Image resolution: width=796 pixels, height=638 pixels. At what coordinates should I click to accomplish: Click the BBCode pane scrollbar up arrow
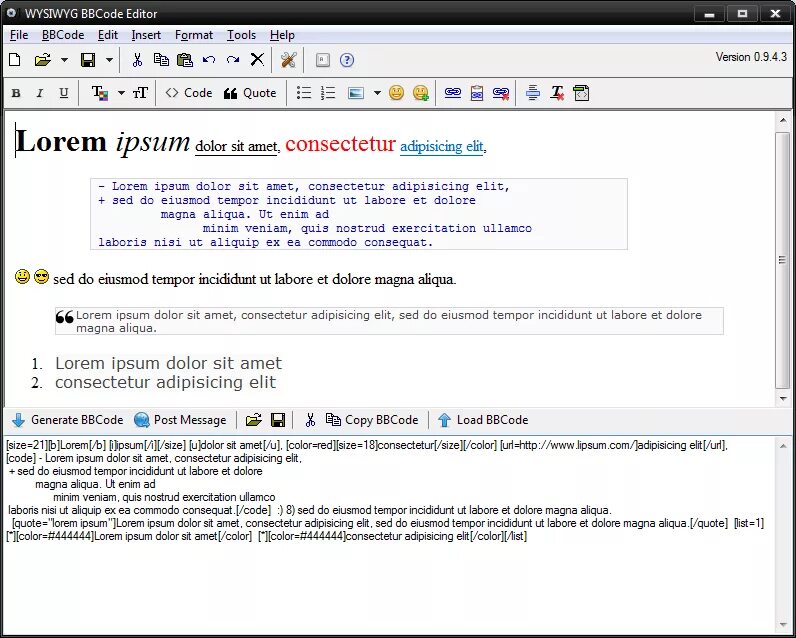pyautogui.click(x=782, y=446)
